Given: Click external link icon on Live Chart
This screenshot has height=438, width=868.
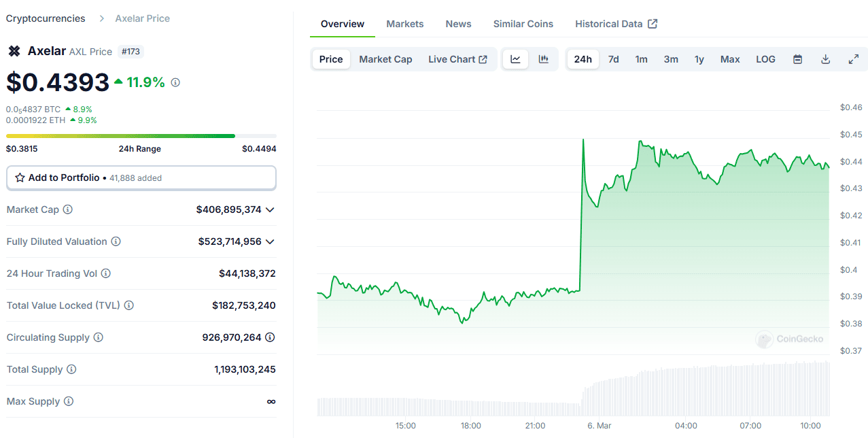Looking at the screenshot, I should 483,59.
